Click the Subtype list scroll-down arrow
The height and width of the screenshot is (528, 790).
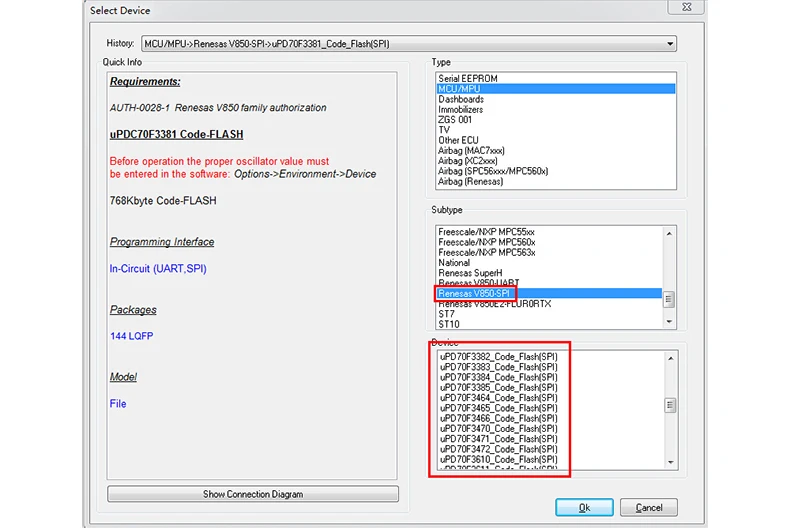pyautogui.click(x=669, y=321)
